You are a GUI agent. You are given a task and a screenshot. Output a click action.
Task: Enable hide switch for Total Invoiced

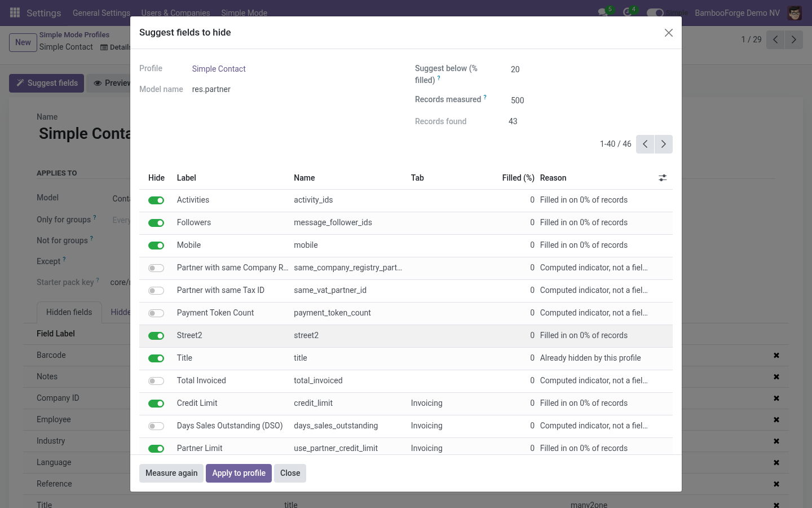pyautogui.click(x=156, y=381)
